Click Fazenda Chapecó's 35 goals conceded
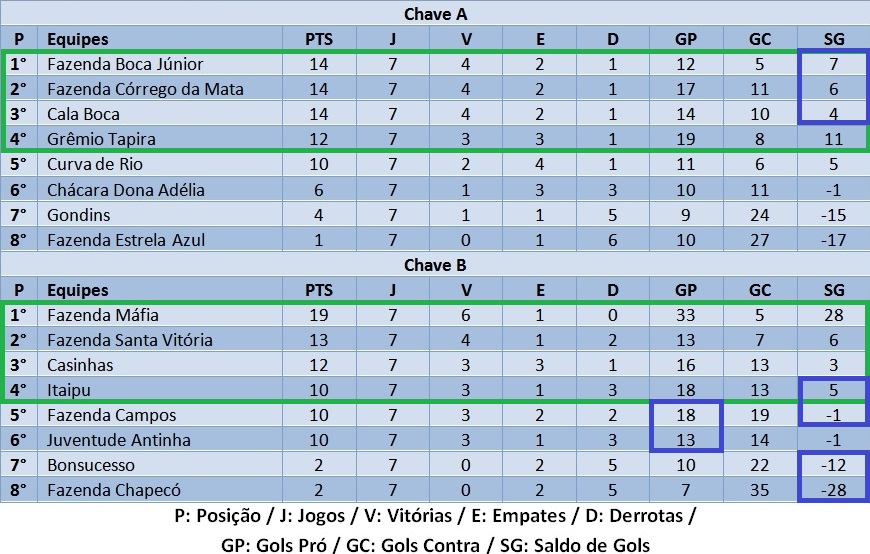 760,490
